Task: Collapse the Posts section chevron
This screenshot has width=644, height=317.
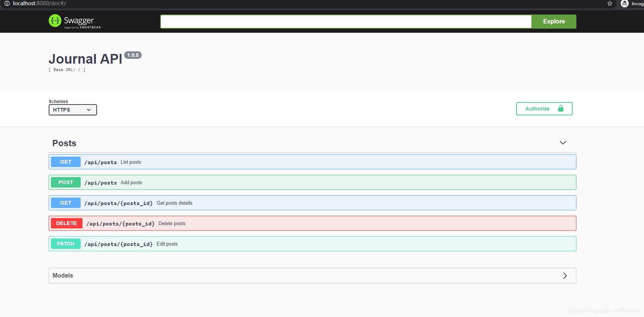Action: click(x=563, y=143)
